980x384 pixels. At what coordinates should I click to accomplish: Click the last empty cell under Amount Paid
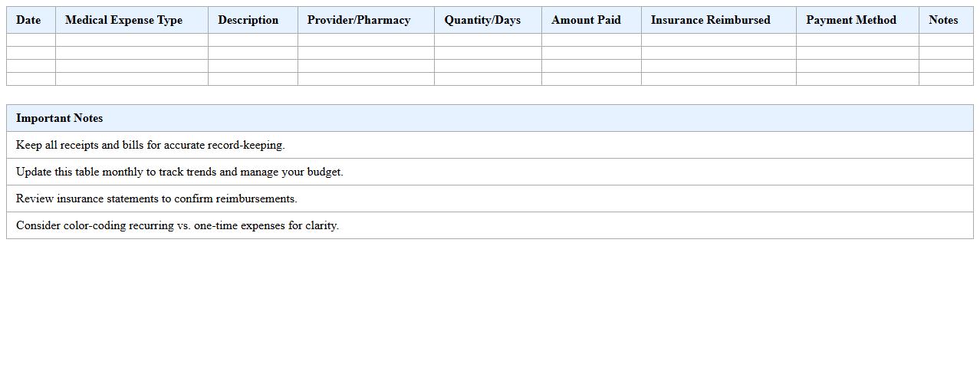(x=591, y=79)
